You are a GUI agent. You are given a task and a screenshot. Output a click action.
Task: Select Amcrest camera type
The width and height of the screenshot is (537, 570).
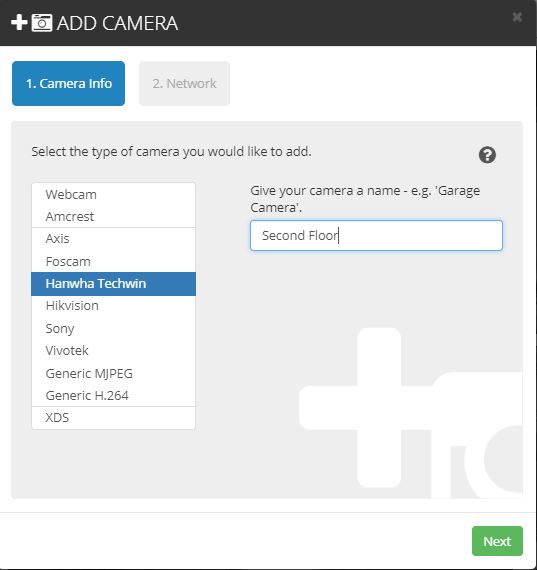[113, 217]
